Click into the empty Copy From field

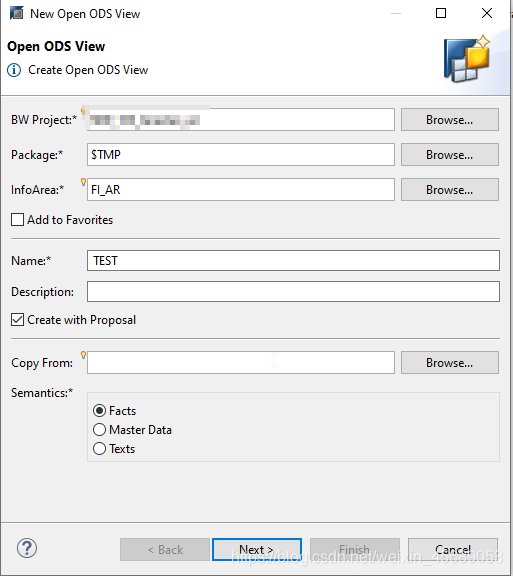pos(241,363)
